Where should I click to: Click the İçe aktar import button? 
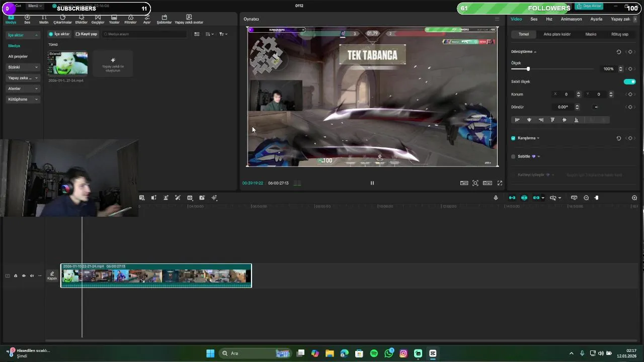[x=59, y=34]
